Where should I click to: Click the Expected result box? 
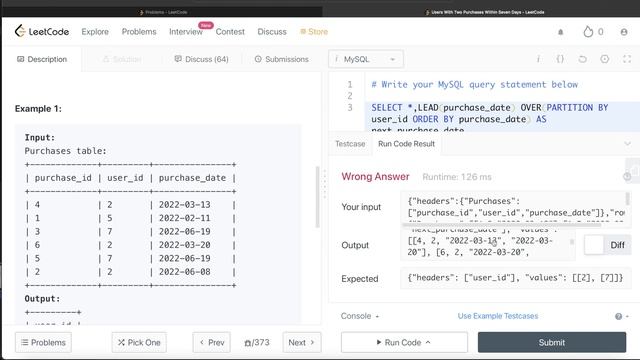coord(515,278)
